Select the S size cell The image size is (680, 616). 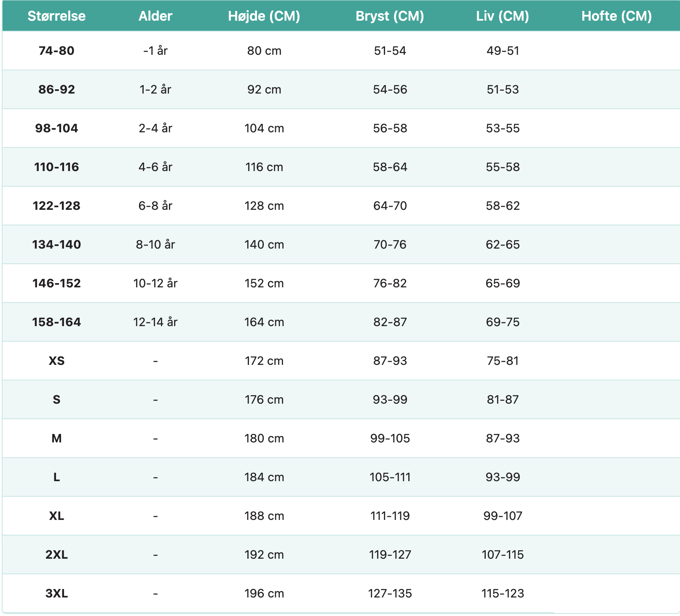click(56, 399)
